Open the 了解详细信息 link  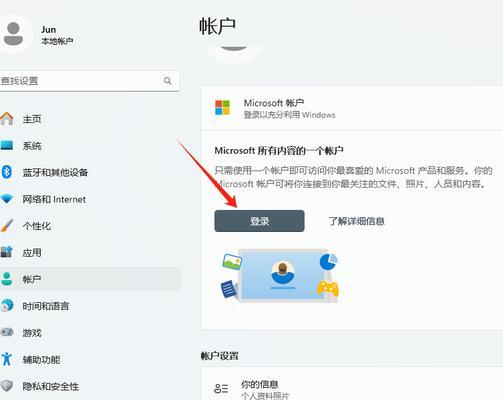coord(357,221)
